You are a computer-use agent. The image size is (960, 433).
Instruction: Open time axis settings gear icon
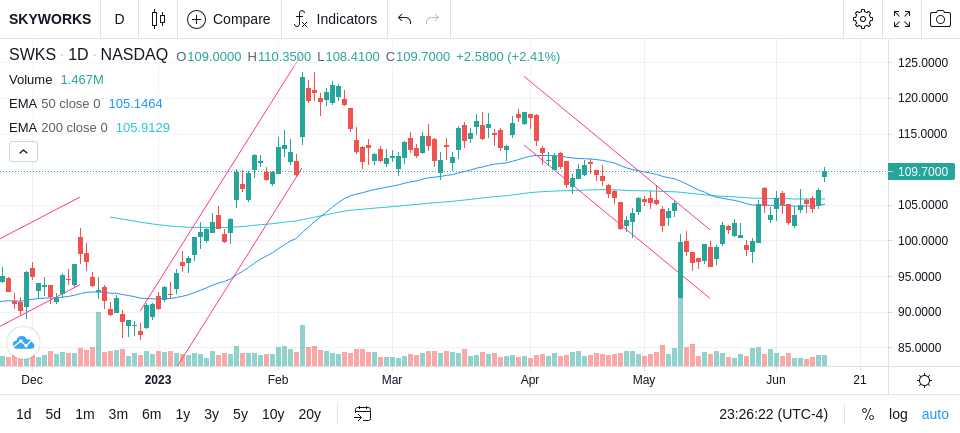coord(924,380)
